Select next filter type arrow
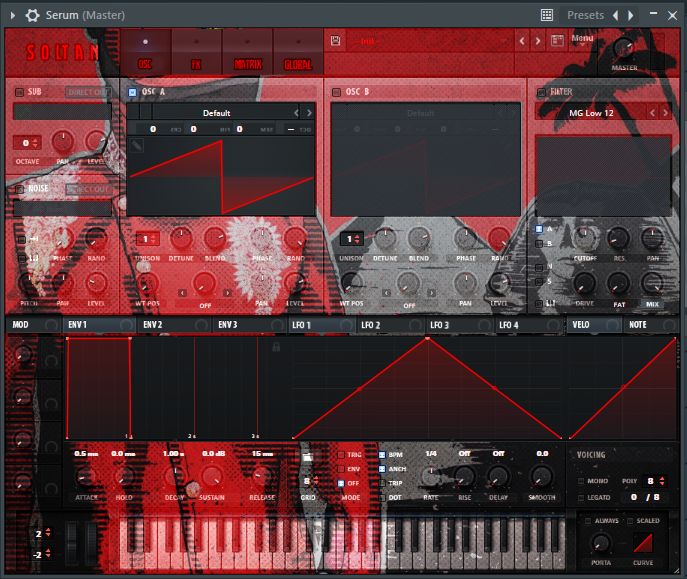Viewport: 687px width, 579px height. tap(666, 113)
